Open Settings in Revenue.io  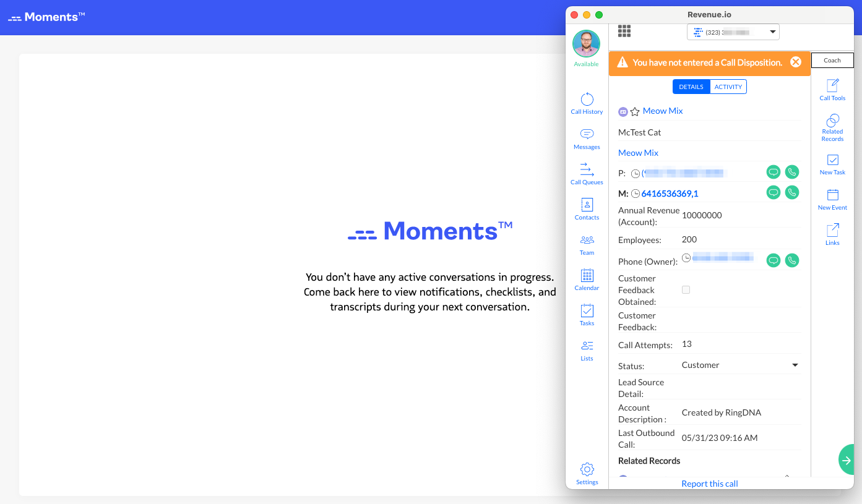coord(587,474)
